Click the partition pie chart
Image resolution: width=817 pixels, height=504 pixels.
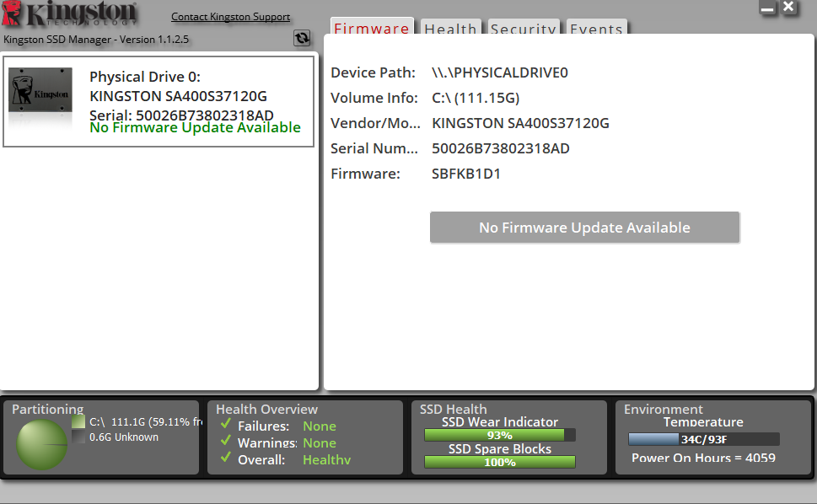(41, 445)
